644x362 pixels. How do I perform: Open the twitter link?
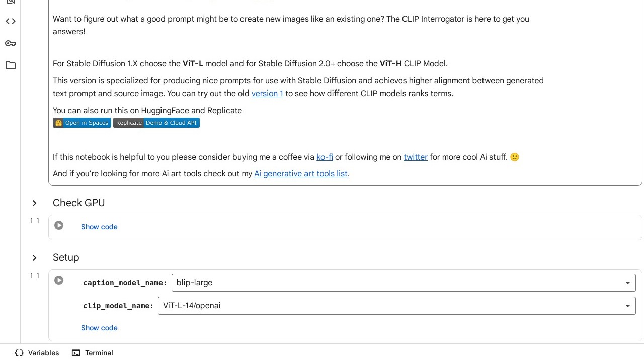[415, 157]
